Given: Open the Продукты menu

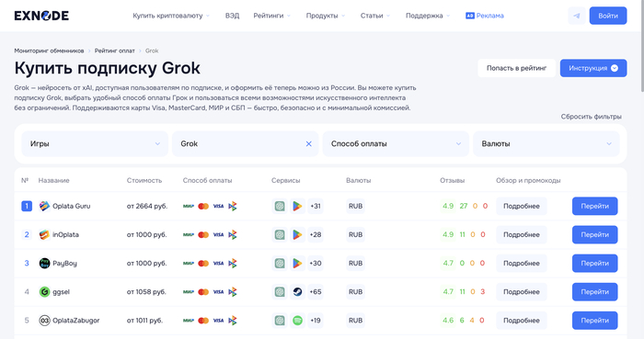Looking at the screenshot, I should (326, 16).
